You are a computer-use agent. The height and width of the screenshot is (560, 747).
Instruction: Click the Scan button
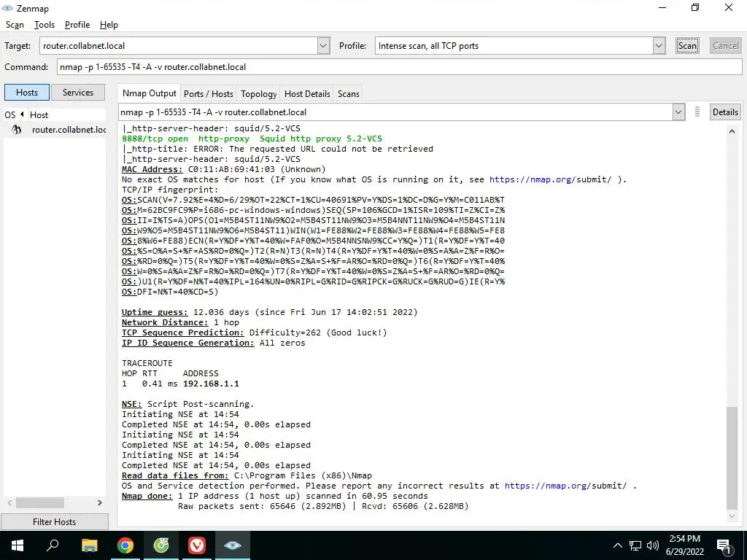(687, 46)
